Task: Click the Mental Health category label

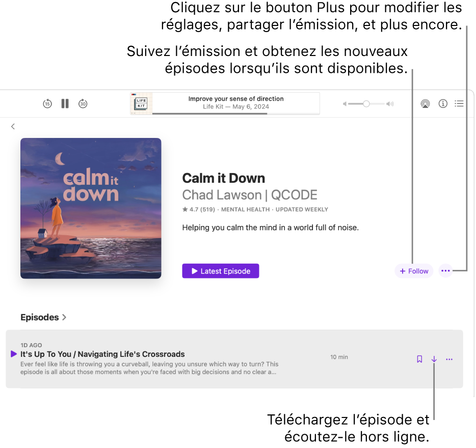Action: [x=245, y=209]
